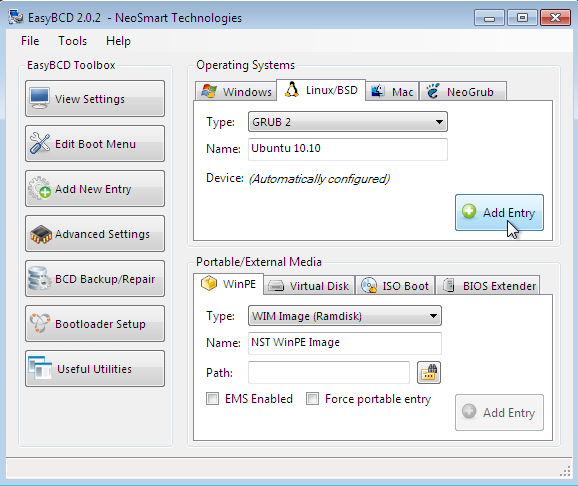Click the Ubuntu 10.10 name field
Image resolution: width=578 pixels, height=486 pixels.
(x=348, y=149)
